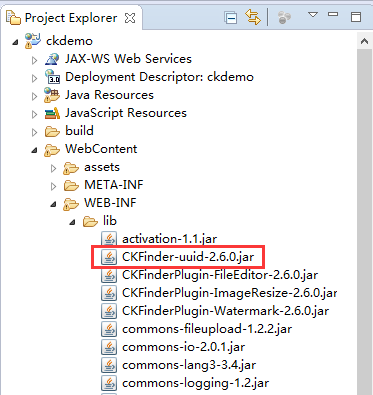Click the commons-lang3-3.4.jar icon
373x395 pixels.
[x=109, y=365]
